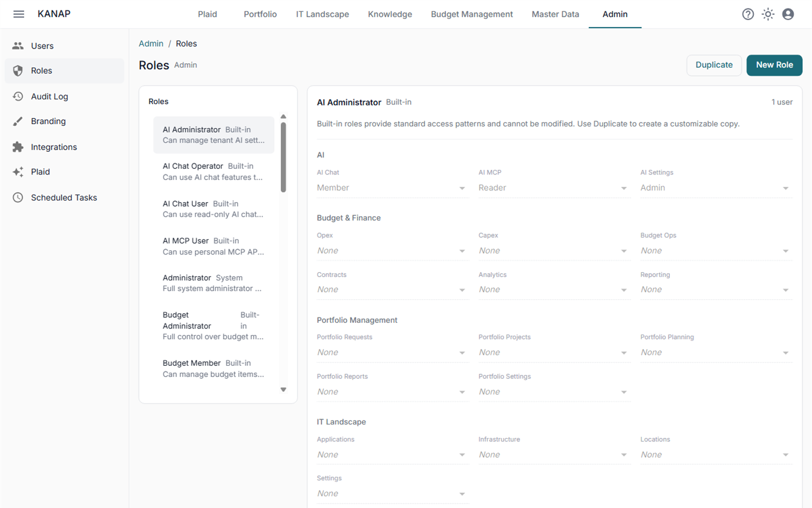The height and width of the screenshot is (508, 812).
Task: Select the AI Chat Operator role
Action: pyautogui.click(x=214, y=172)
